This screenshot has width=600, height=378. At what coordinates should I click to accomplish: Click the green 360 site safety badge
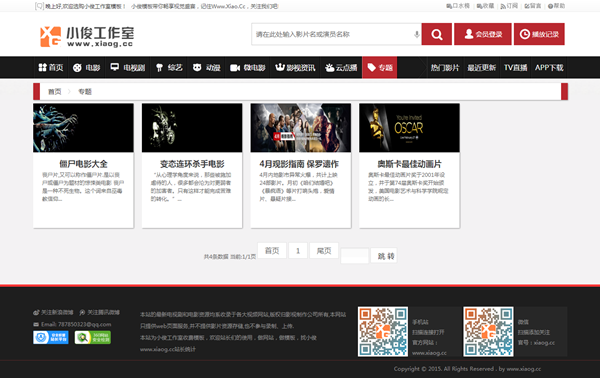(x=93, y=337)
